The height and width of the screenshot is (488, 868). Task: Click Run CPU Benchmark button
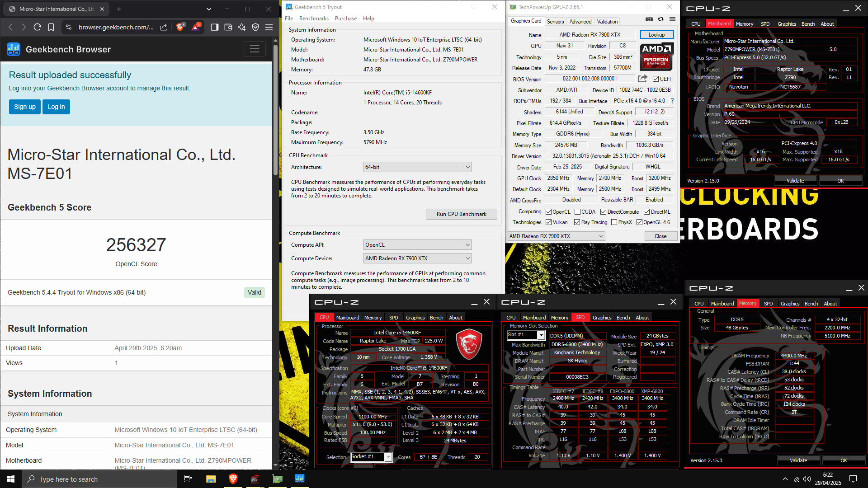[x=462, y=214]
